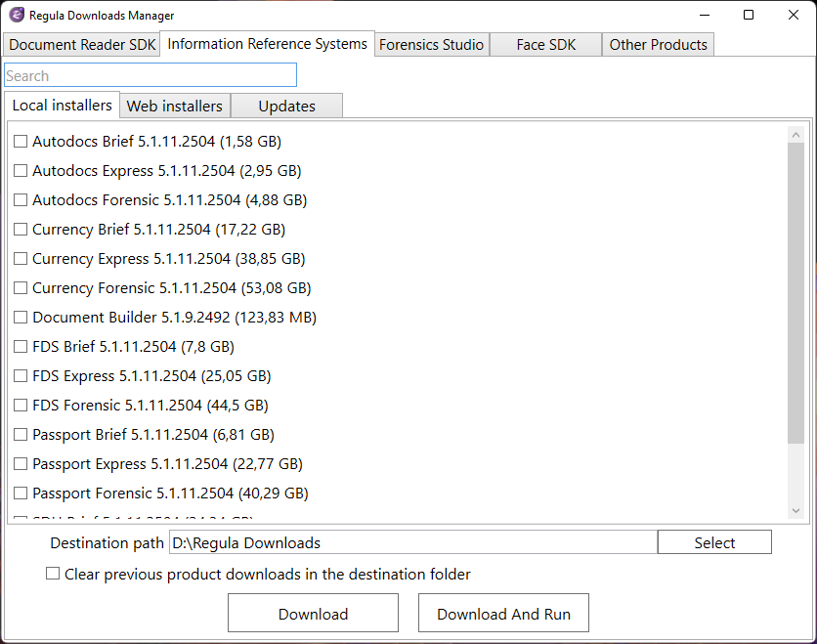Toggle Clear previous product downloads checkbox
Image resolution: width=817 pixels, height=644 pixels.
tap(53, 574)
